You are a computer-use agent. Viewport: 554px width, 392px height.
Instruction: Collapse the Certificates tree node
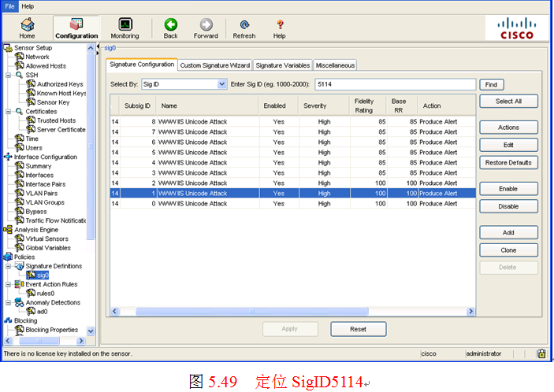coord(8,112)
